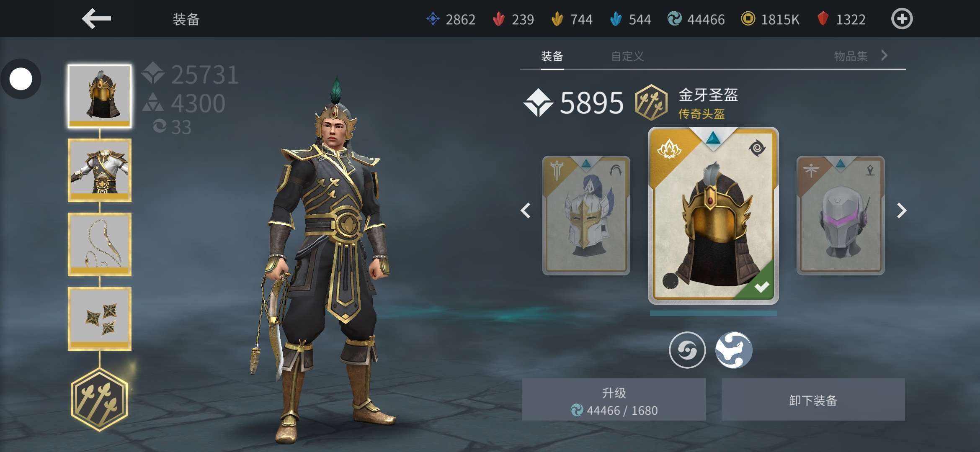Image resolution: width=980 pixels, height=452 pixels.
Task: Tap the white circle toggle on left
Action: click(x=21, y=79)
